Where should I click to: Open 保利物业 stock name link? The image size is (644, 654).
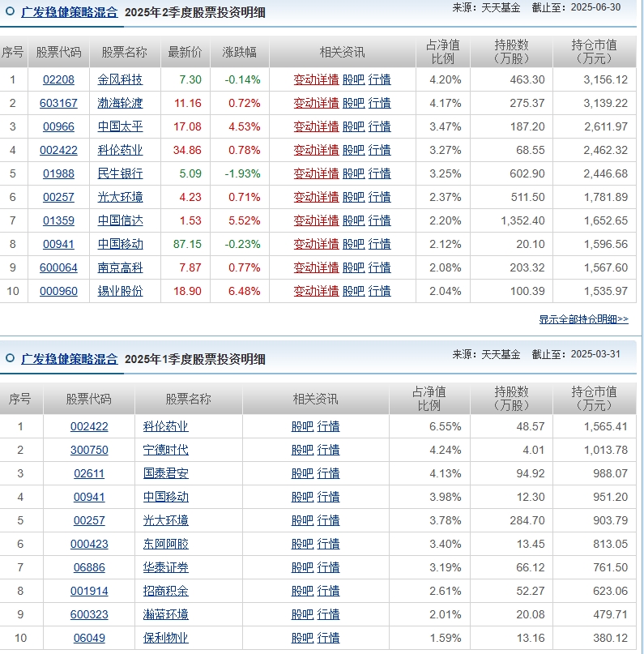(166, 638)
